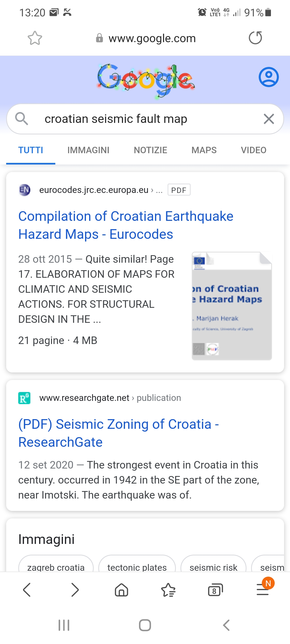Open the Maps search tab
This screenshot has height=644, width=290.
(204, 150)
